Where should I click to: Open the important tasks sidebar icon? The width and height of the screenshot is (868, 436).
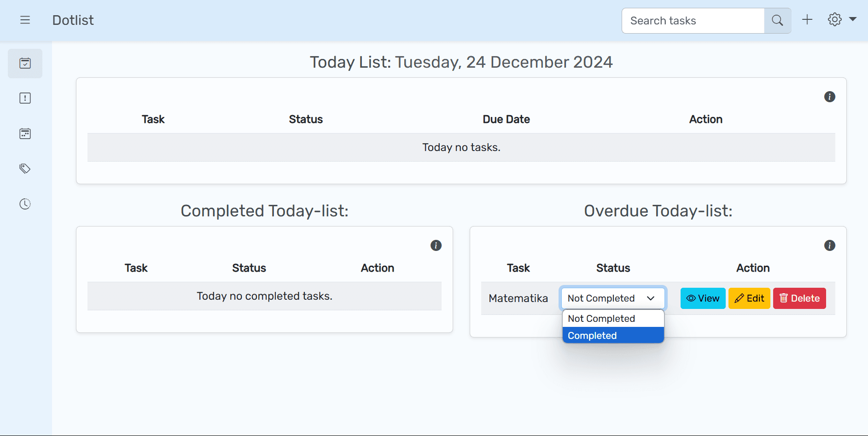(x=25, y=98)
